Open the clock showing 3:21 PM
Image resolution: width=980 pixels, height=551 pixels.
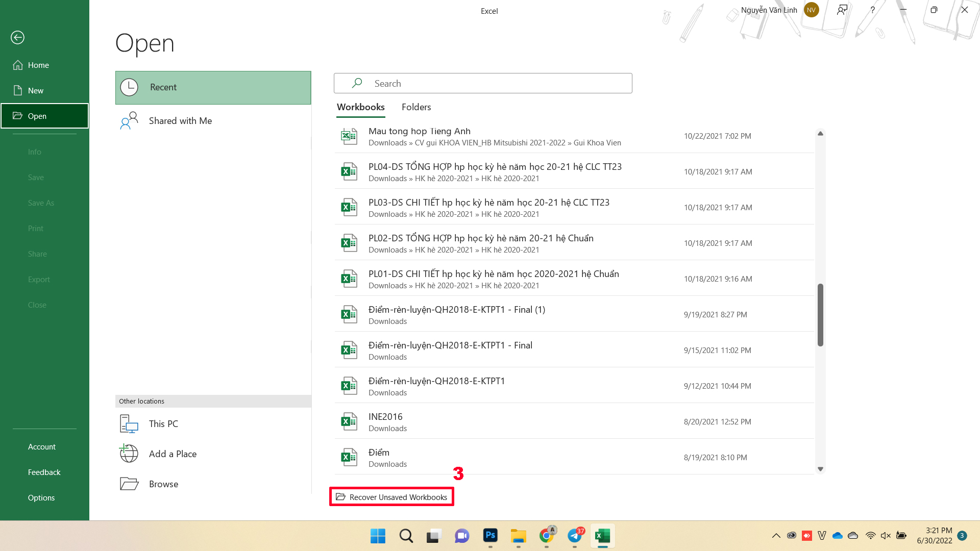pyautogui.click(x=934, y=536)
